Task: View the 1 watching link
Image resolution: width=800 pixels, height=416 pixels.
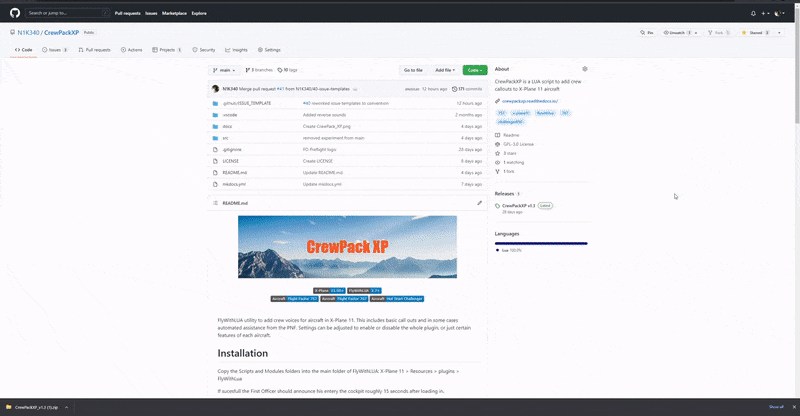Action: pyautogui.click(x=510, y=162)
